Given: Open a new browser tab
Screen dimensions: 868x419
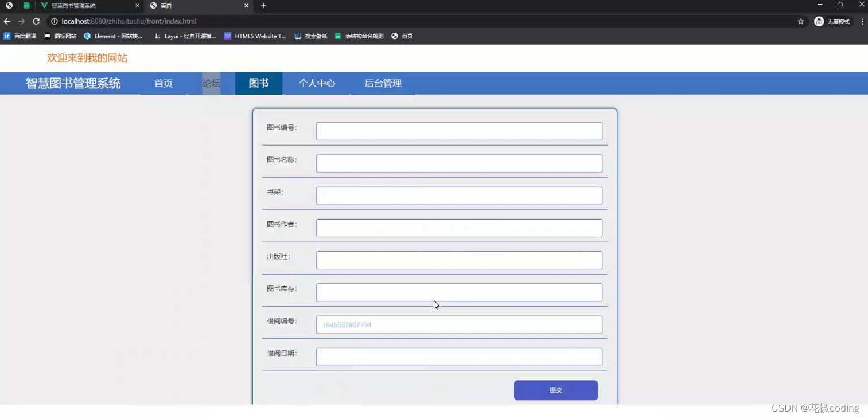Looking at the screenshot, I should [x=263, y=6].
